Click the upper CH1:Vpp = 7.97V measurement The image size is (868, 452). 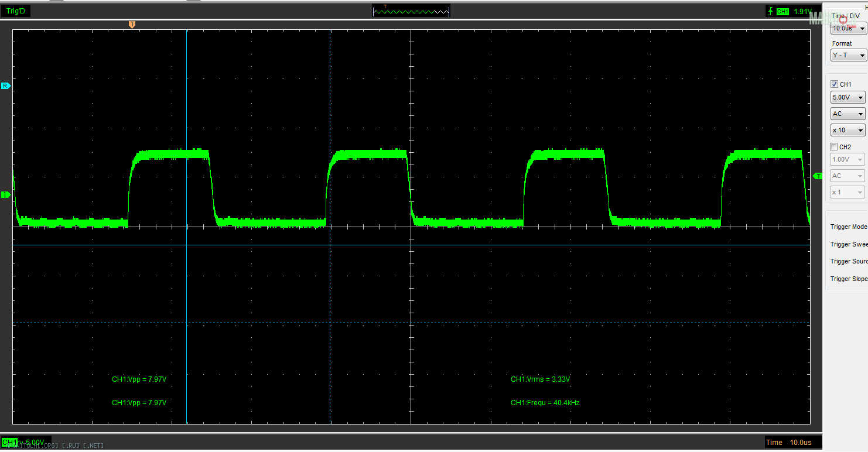pyautogui.click(x=139, y=379)
